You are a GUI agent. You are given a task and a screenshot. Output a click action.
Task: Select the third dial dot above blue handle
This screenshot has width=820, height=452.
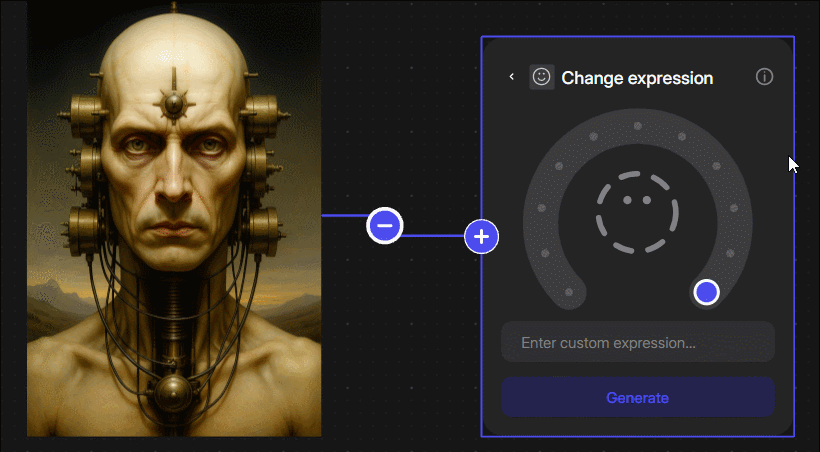pos(716,166)
